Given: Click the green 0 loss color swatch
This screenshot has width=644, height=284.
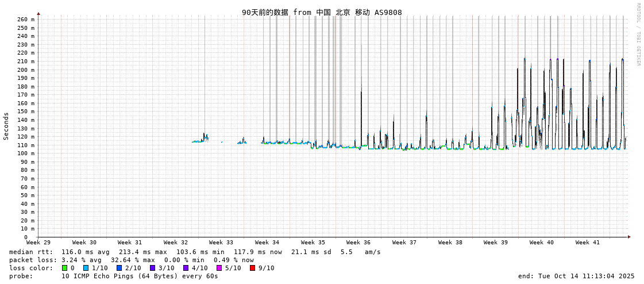Looking at the screenshot, I should [x=65, y=268].
